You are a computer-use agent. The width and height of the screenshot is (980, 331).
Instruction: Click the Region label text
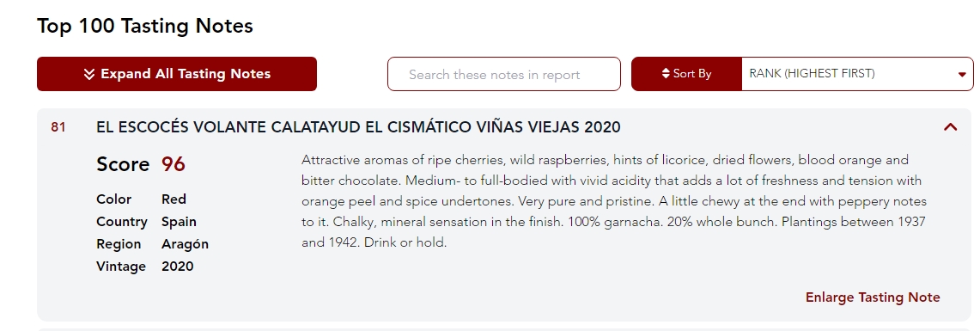[119, 245]
